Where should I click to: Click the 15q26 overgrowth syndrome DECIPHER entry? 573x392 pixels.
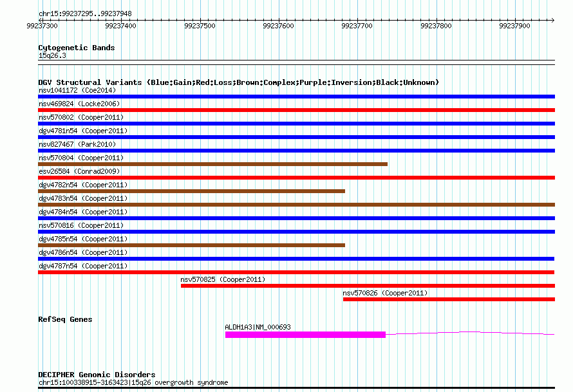(133, 382)
